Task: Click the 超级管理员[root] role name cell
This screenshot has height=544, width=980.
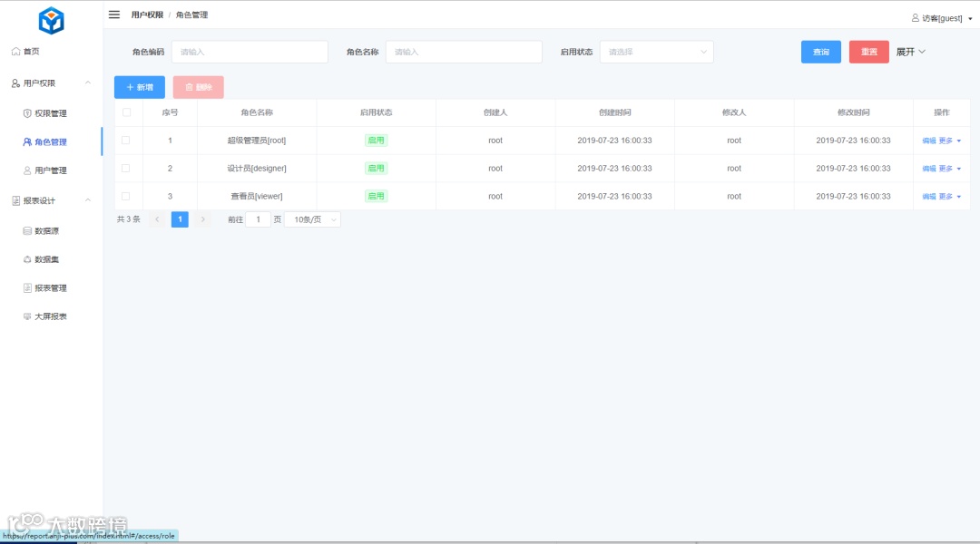Action: pos(257,141)
